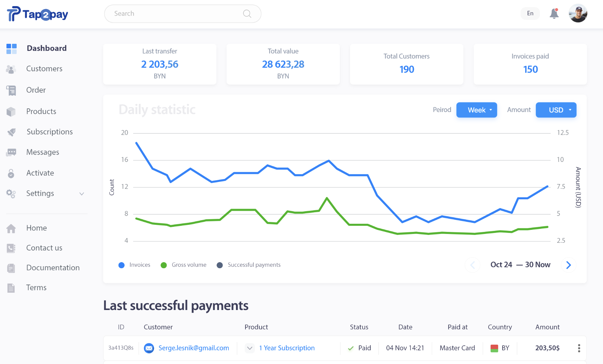This screenshot has height=364, width=603.
Task: Open notifications bell
Action: click(554, 13)
